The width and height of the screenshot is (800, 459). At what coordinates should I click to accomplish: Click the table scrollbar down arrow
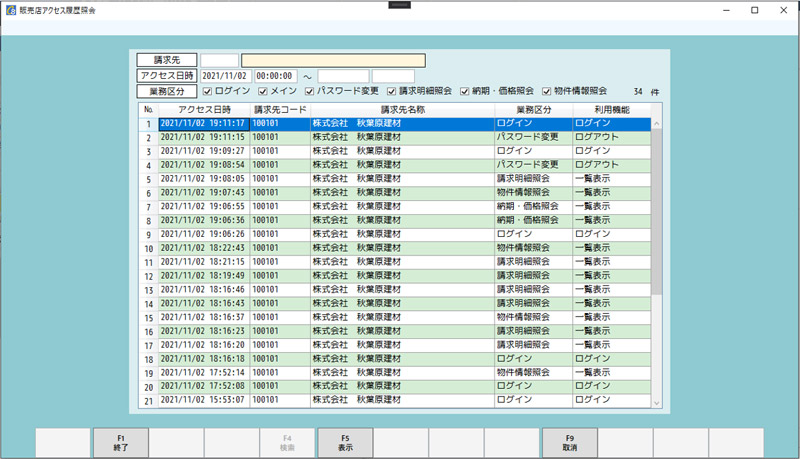[x=657, y=403]
